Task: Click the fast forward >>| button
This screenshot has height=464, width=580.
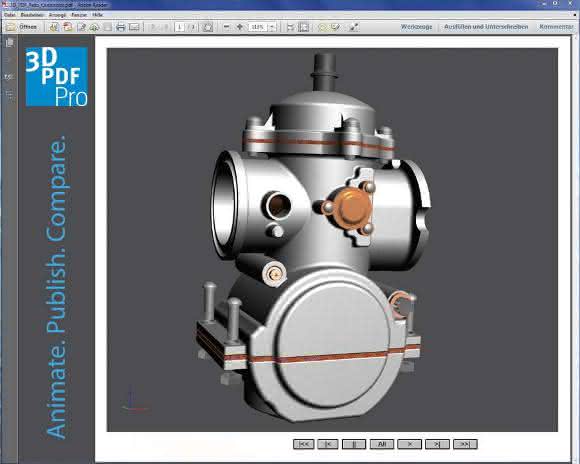Action: click(465, 444)
